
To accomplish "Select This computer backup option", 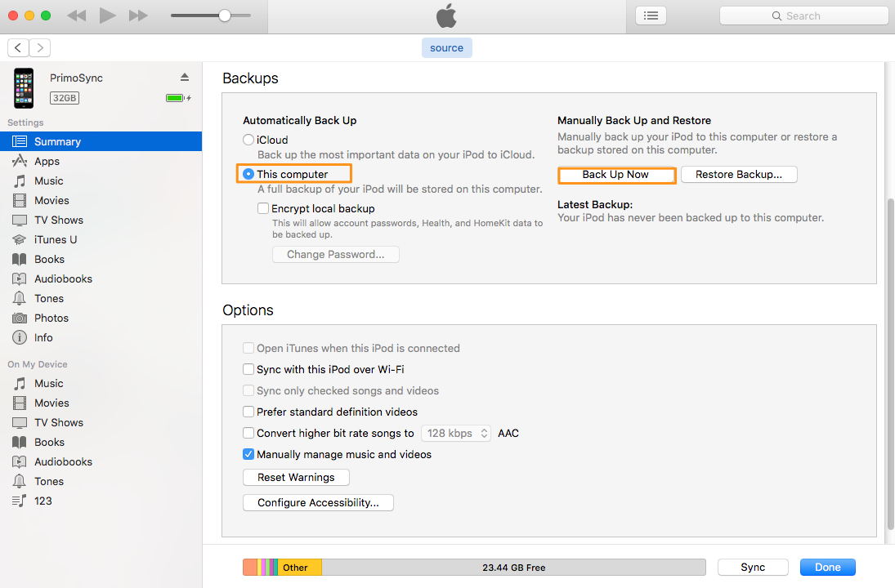I will (248, 174).
